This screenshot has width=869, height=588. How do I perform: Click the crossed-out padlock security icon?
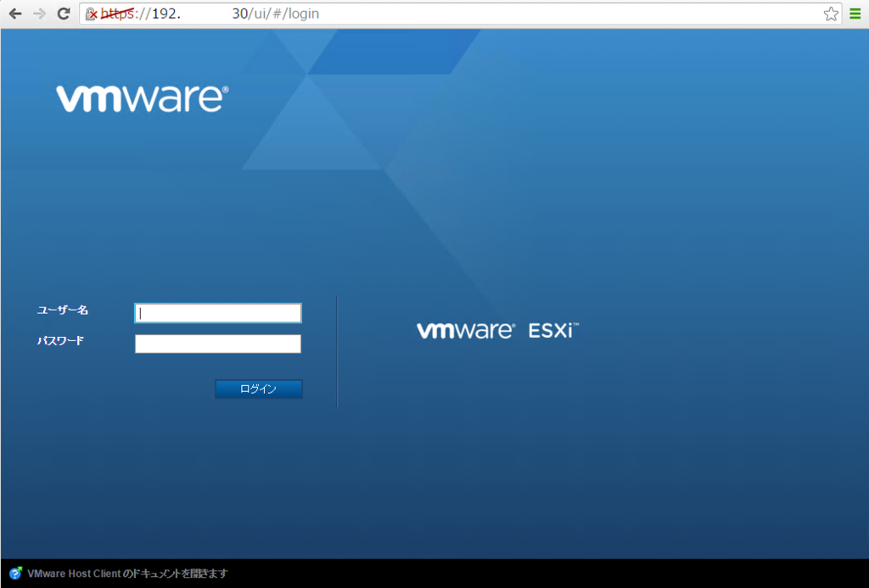pyautogui.click(x=92, y=14)
